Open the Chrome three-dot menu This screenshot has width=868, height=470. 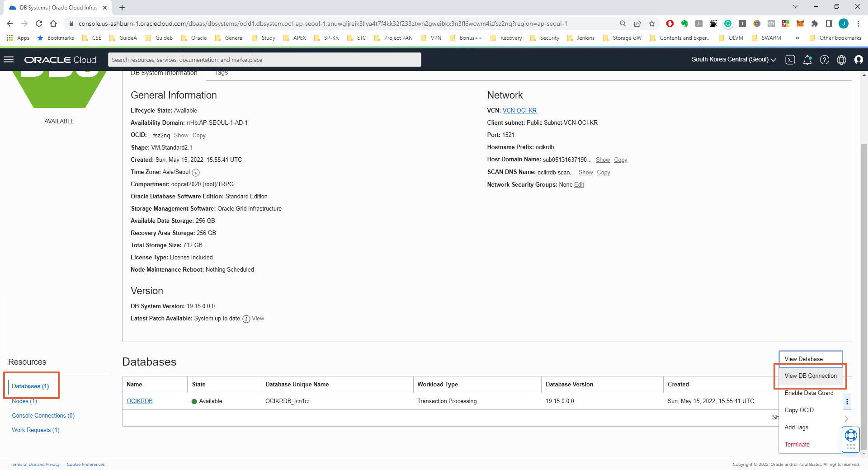point(858,23)
